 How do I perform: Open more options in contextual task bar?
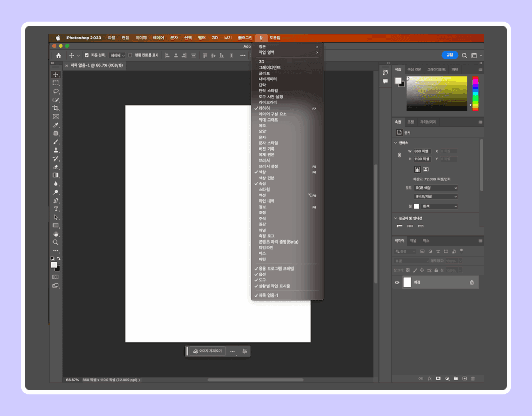tap(232, 351)
